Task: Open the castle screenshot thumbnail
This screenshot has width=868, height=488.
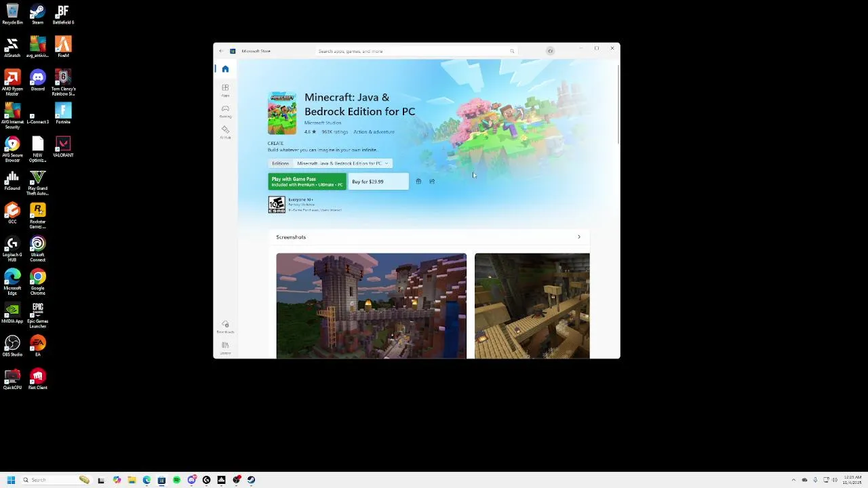Action: 371,306
